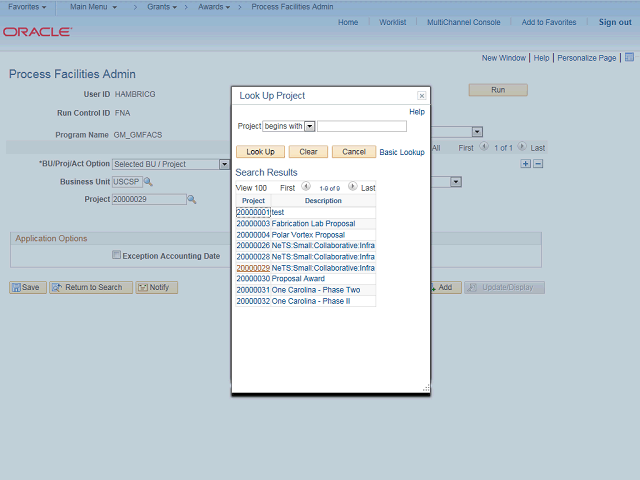The height and width of the screenshot is (480, 640).
Task: Click the Save button
Action: [x=28, y=287]
